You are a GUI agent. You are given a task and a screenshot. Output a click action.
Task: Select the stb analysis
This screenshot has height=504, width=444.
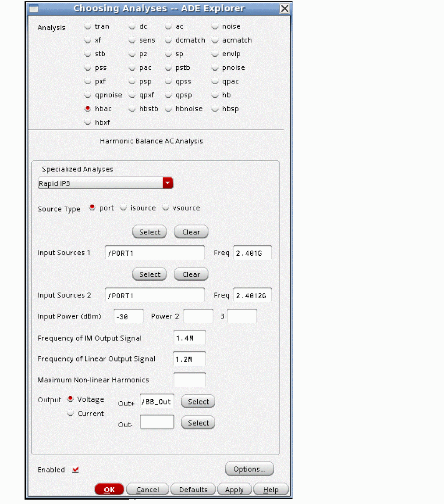(88, 54)
